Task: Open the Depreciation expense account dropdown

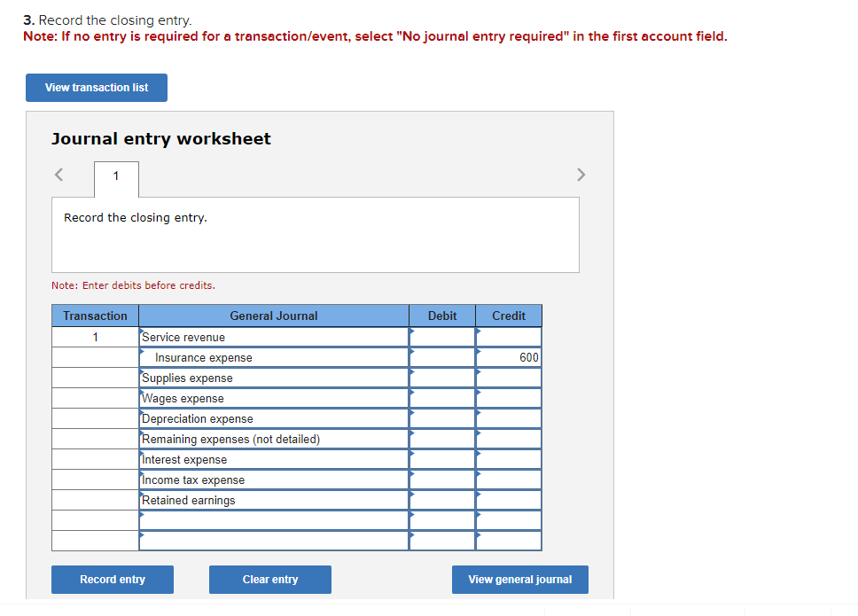Action: tap(270, 418)
